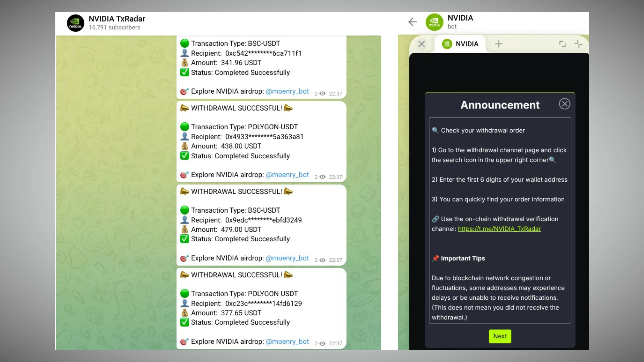This screenshot has height=362, width=644.
Task: Click the person icon beside recipient 0x9edc
Action: pyautogui.click(x=184, y=220)
